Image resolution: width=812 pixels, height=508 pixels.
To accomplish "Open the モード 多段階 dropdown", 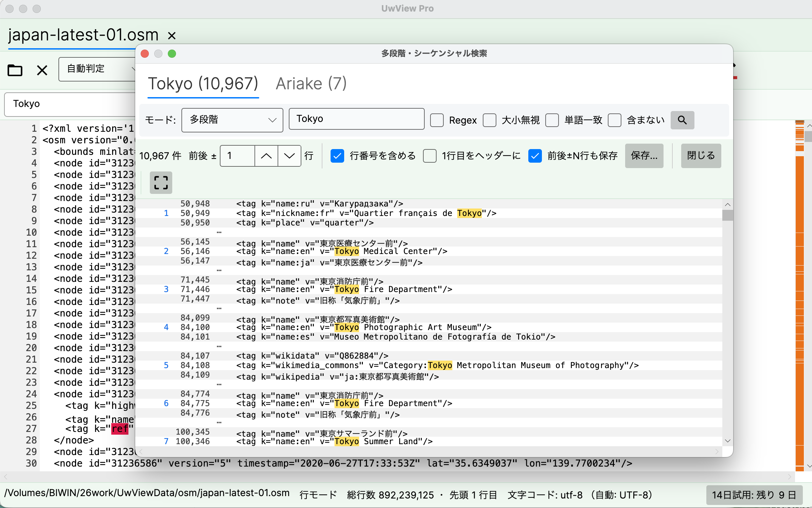I will [232, 120].
